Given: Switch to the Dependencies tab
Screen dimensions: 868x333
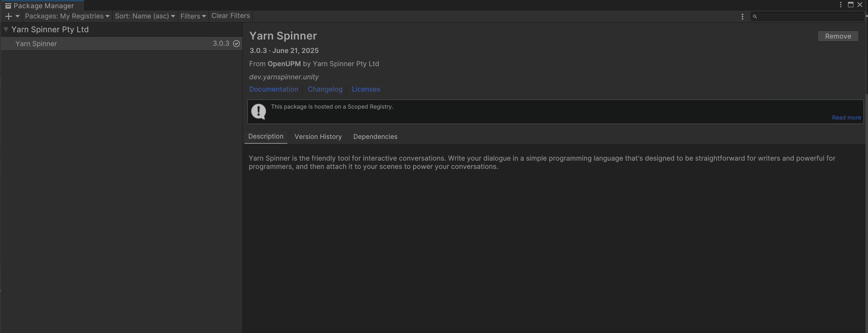Looking at the screenshot, I should pos(375,137).
